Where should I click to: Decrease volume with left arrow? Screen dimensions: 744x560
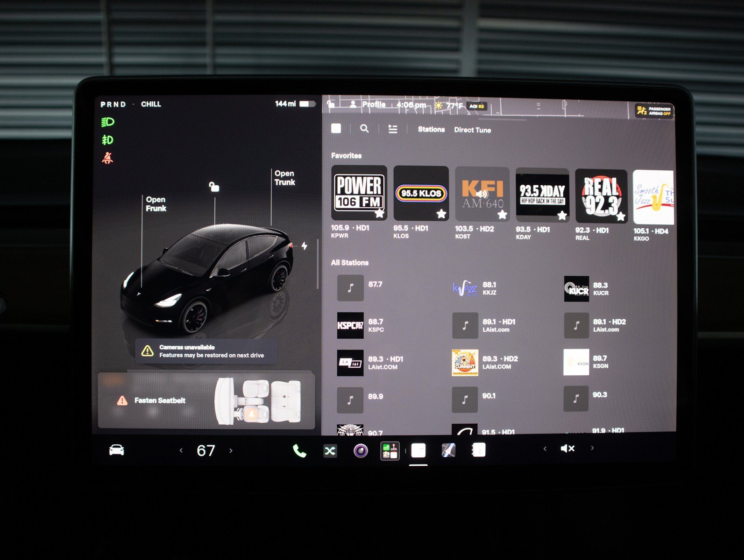pos(545,448)
